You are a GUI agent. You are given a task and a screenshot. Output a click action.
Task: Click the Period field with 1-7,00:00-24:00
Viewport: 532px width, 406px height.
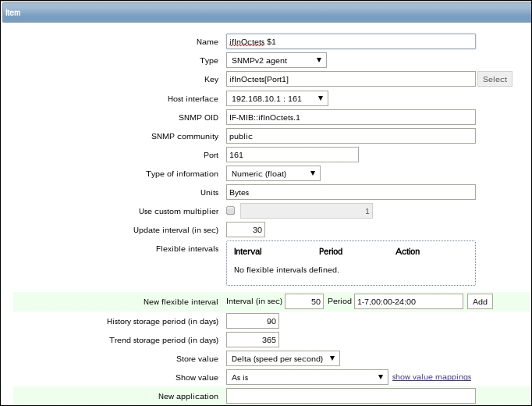pos(408,301)
